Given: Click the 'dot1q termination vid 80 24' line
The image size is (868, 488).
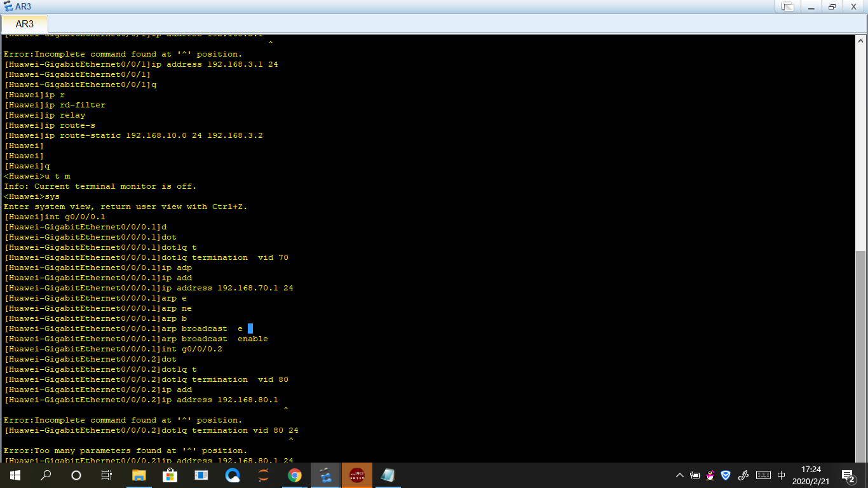Looking at the screenshot, I should coord(151,430).
